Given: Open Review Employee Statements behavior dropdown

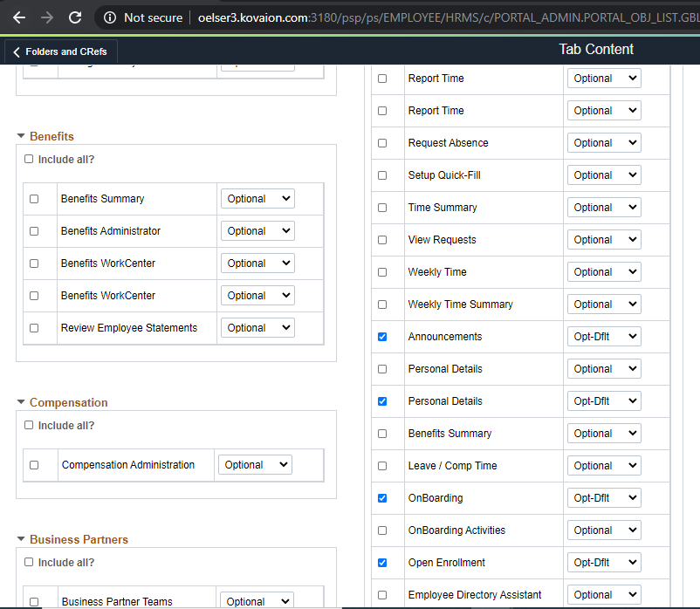Looking at the screenshot, I should click(257, 328).
